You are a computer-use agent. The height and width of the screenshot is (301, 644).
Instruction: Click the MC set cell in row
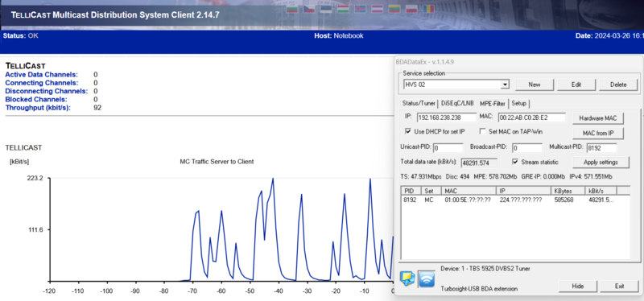pos(429,200)
